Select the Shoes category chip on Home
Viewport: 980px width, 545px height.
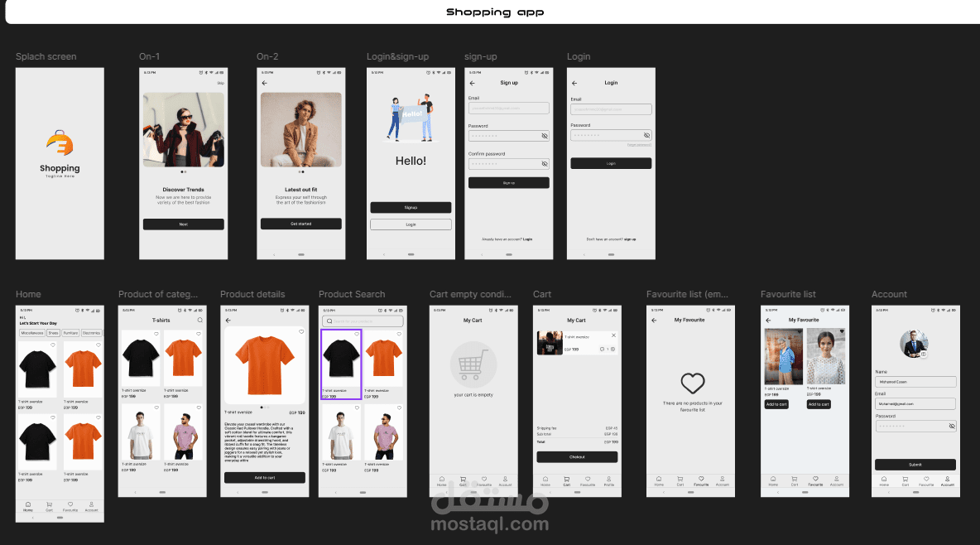click(x=54, y=333)
